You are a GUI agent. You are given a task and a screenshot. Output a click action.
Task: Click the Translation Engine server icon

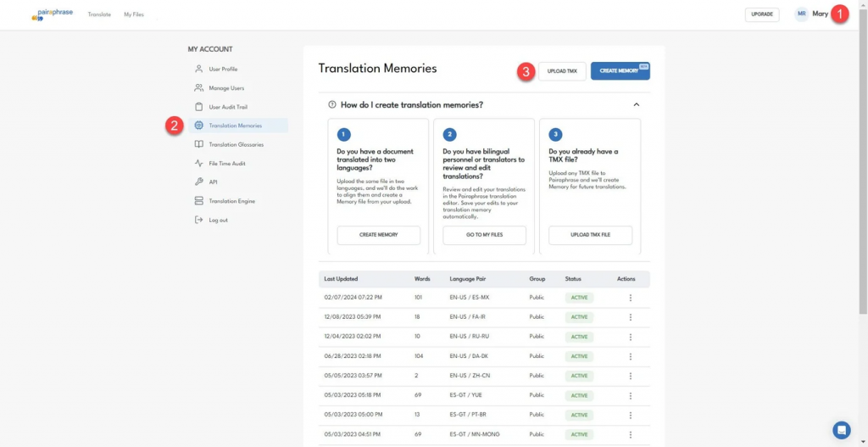coord(198,201)
